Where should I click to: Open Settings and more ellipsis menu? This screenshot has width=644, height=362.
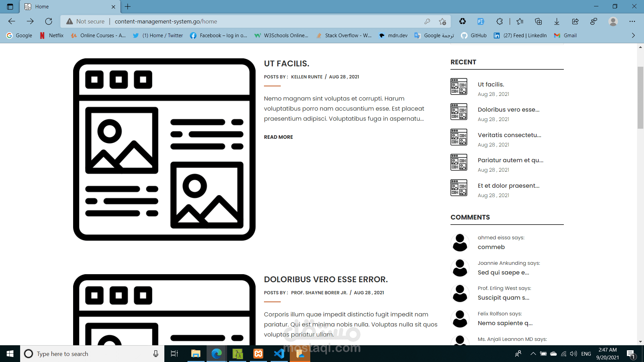(632, 21)
